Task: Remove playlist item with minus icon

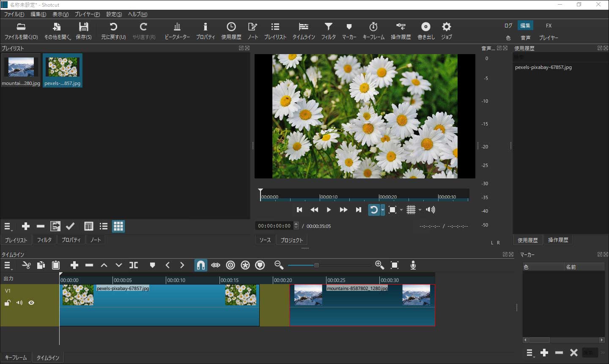Action: point(41,226)
